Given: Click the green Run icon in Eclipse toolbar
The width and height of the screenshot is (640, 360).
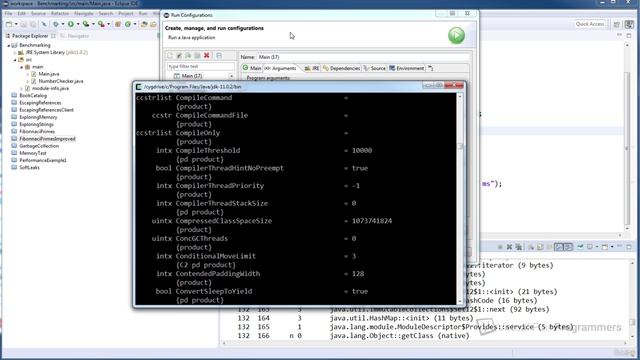Looking at the screenshot, I should 71,24.
